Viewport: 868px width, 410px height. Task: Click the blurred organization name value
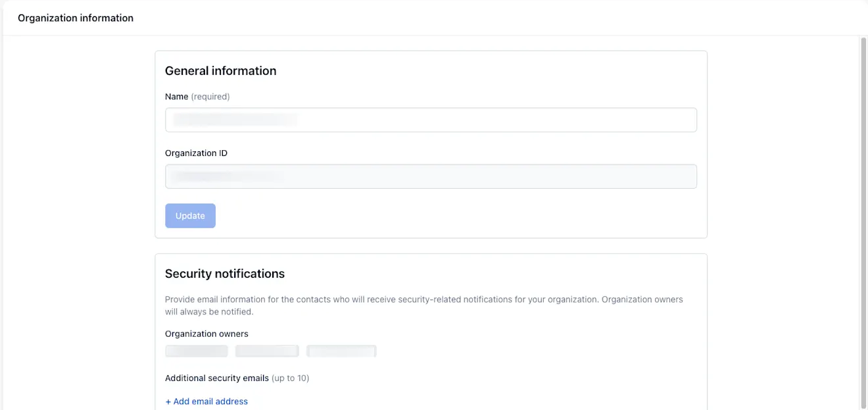coord(235,120)
